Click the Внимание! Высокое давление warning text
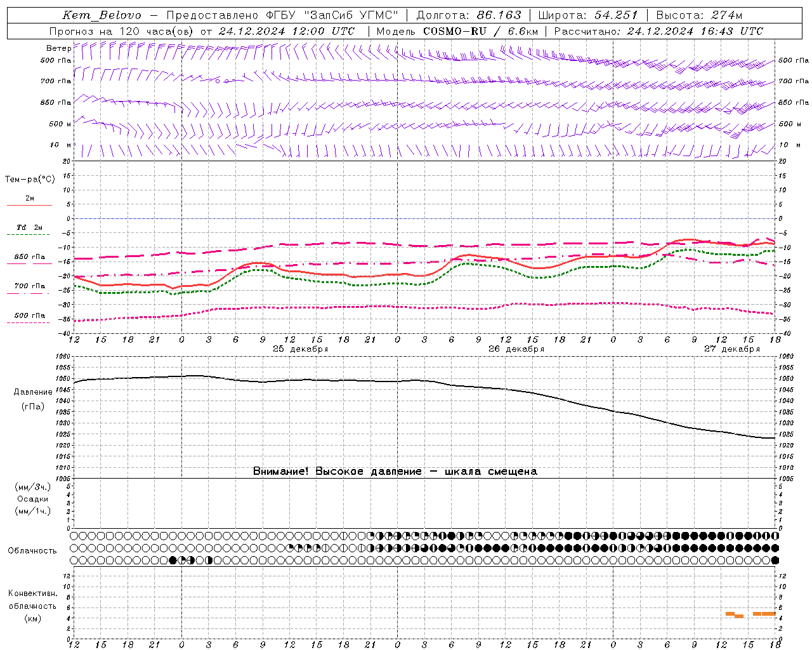 395,472
